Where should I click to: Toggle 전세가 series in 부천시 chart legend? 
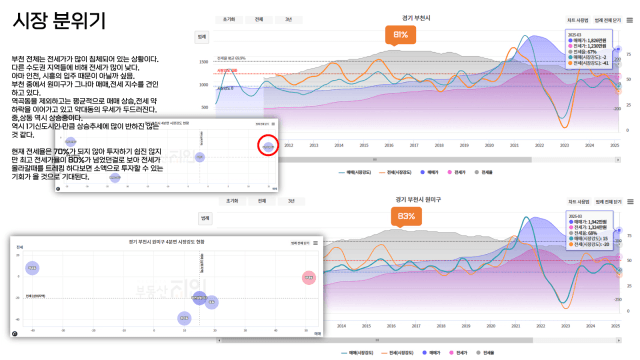[457, 172]
